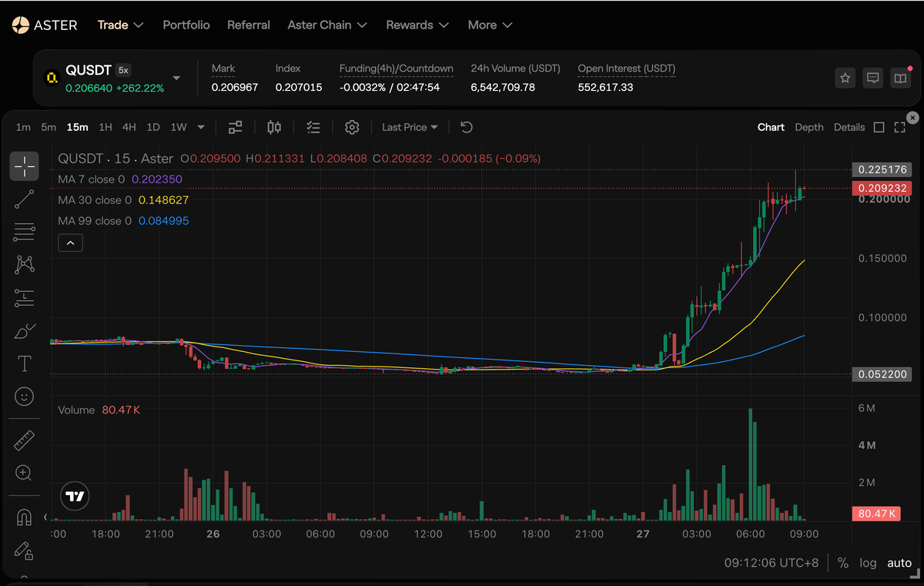924x586 pixels.
Task: Go to Referral page
Action: tap(249, 25)
